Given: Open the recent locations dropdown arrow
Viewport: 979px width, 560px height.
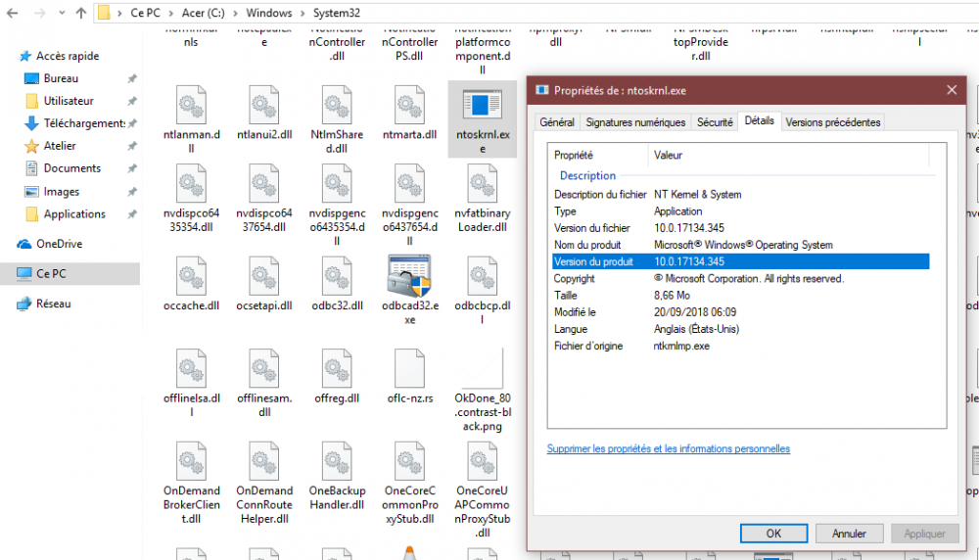Looking at the screenshot, I should click(61, 14).
